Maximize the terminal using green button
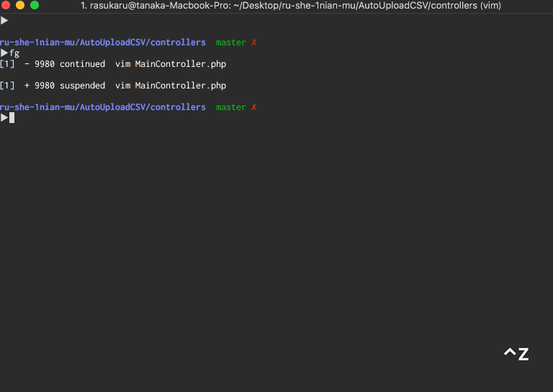The image size is (553, 392). point(35,5)
